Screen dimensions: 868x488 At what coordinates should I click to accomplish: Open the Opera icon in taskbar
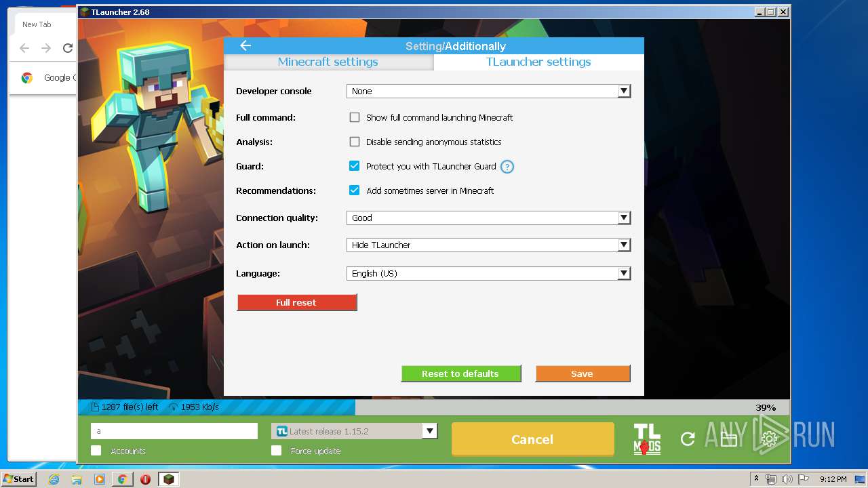[x=145, y=479]
